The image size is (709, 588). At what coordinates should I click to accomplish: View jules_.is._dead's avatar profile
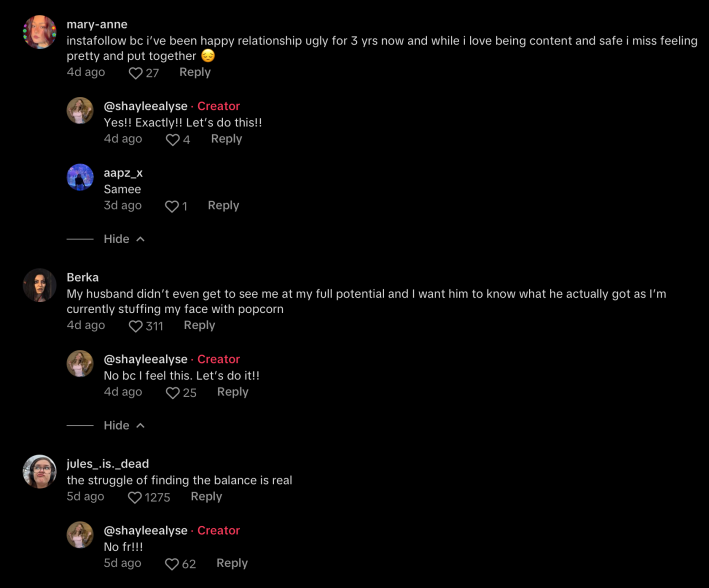(x=39, y=471)
